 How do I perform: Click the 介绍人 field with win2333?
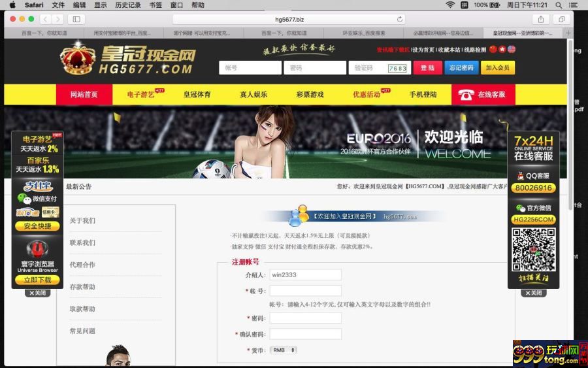pyautogui.click(x=306, y=275)
